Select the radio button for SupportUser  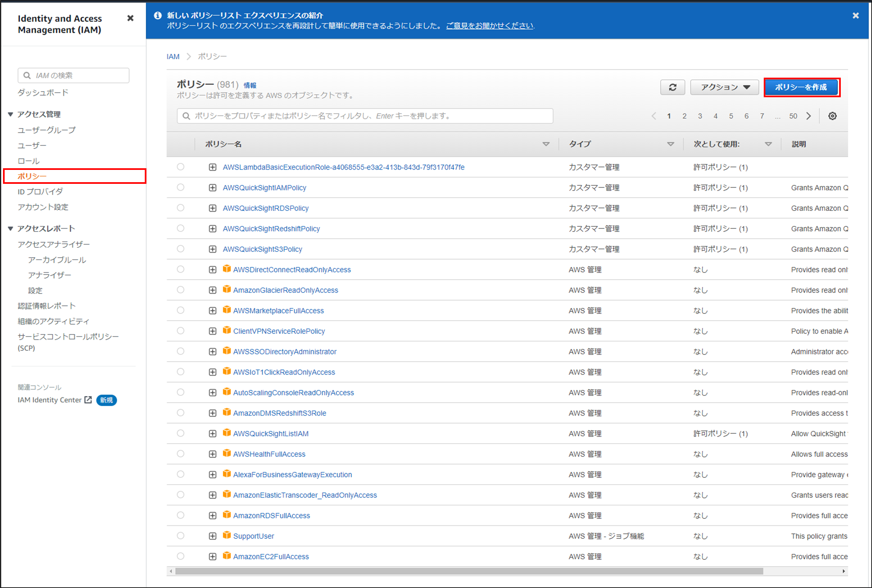[x=181, y=536]
